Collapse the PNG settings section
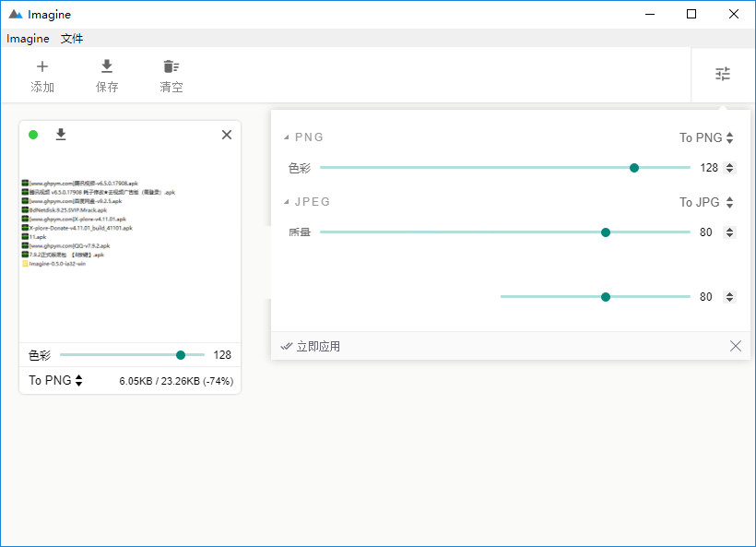 [286, 137]
